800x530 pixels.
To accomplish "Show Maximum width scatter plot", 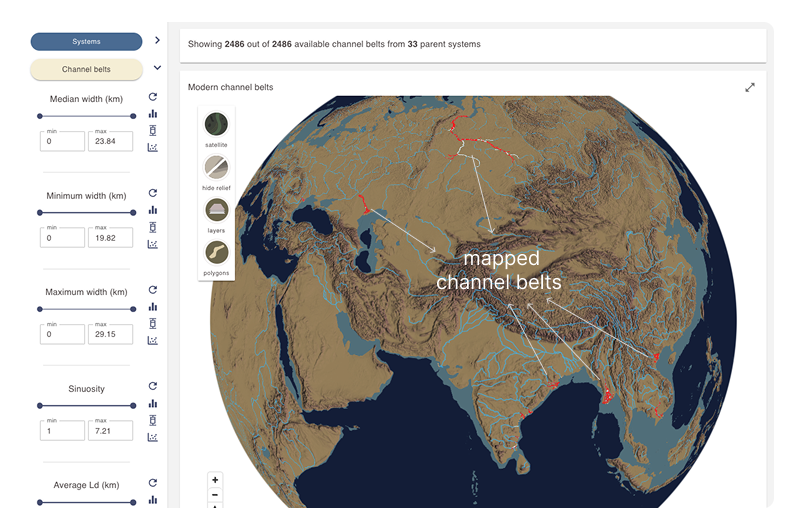I will click(153, 340).
